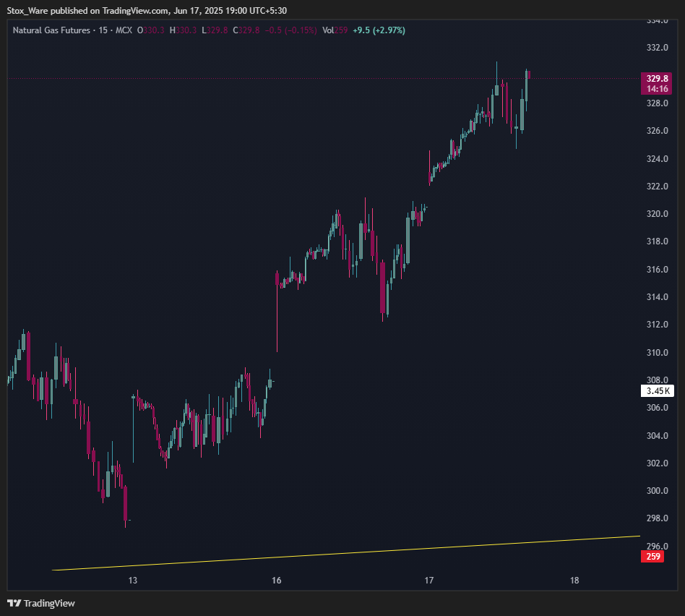Click the 302.0 price axis label

coord(657,463)
